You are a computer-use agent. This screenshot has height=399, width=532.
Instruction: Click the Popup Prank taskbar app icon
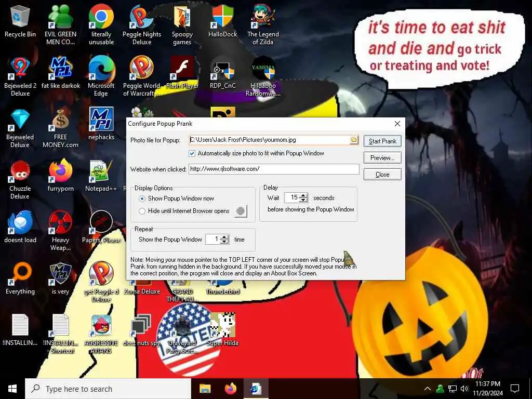256,389
